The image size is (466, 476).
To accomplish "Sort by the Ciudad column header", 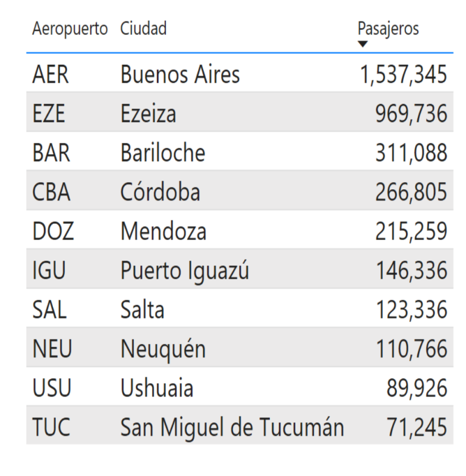I will point(143,28).
